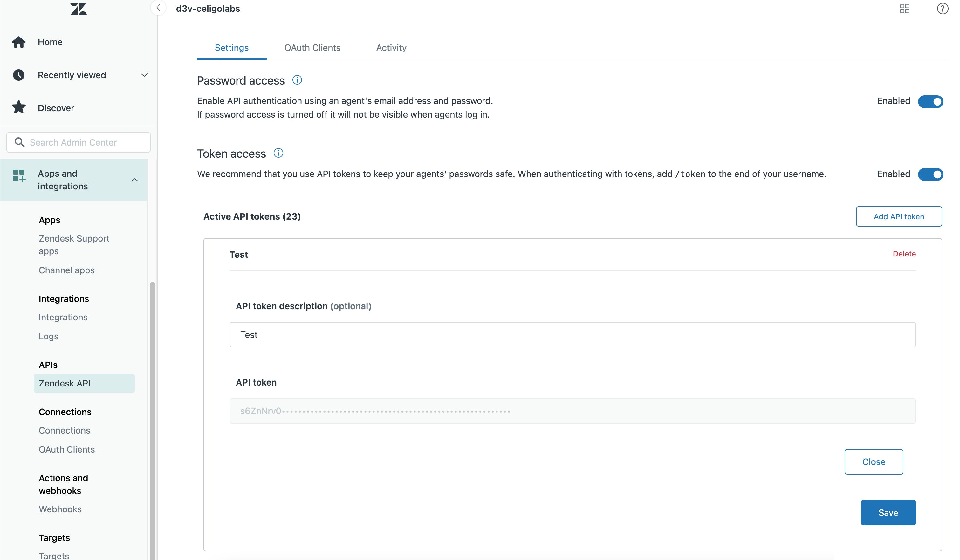Click the search magnifier icon
The image size is (960, 560).
[19, 142]
